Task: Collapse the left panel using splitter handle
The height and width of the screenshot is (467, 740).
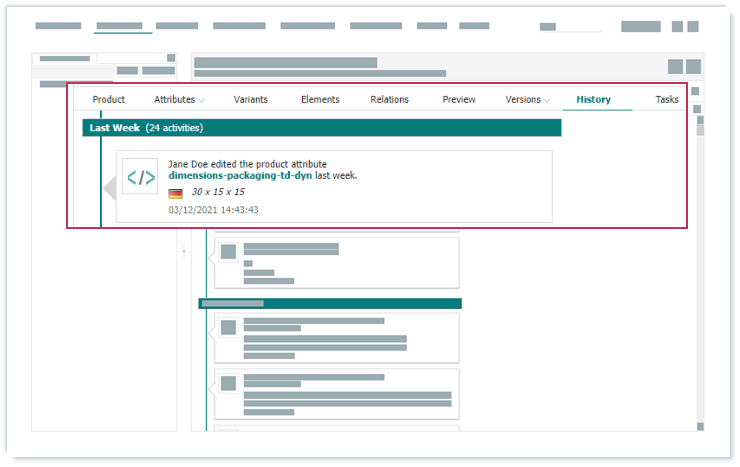Action: 183,252
